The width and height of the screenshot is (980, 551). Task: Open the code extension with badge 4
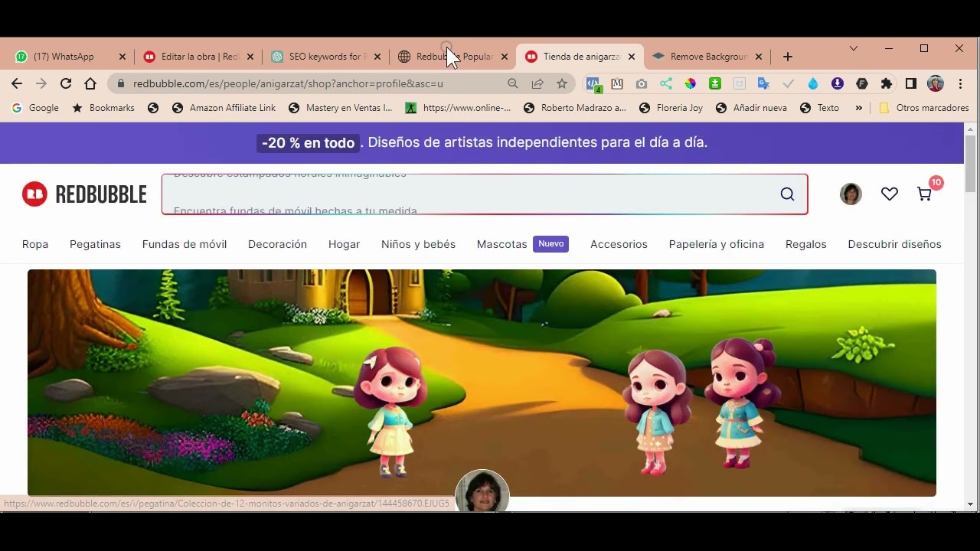coord(593,83)
